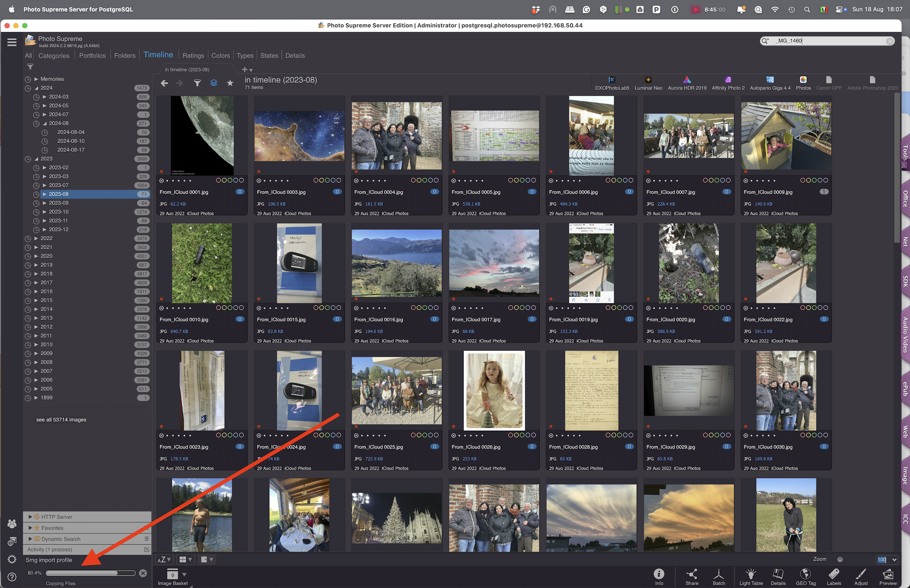Screen dimensions: 910x588
Task: Toggle reject mark on From_ICloud 0009.jpg
Action: [x=746, y=181]
